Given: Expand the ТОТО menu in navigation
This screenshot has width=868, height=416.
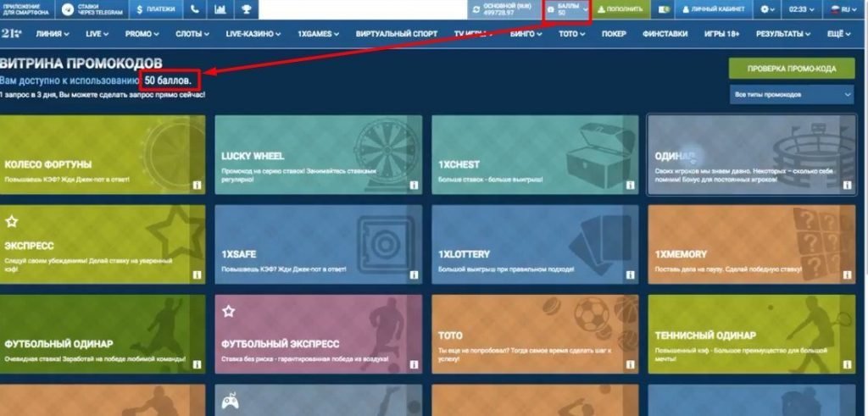Looking at the screenshot, I should tap(572, 34).
